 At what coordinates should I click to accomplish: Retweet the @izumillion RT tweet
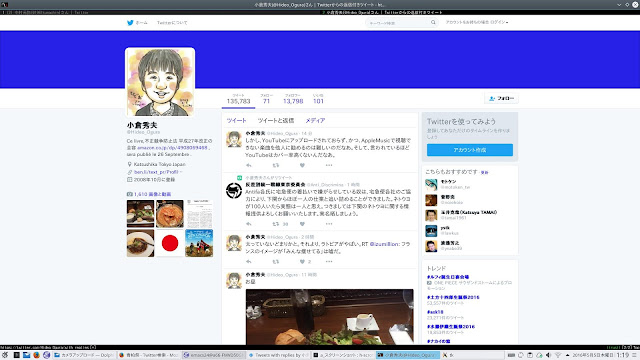(276, 262)
